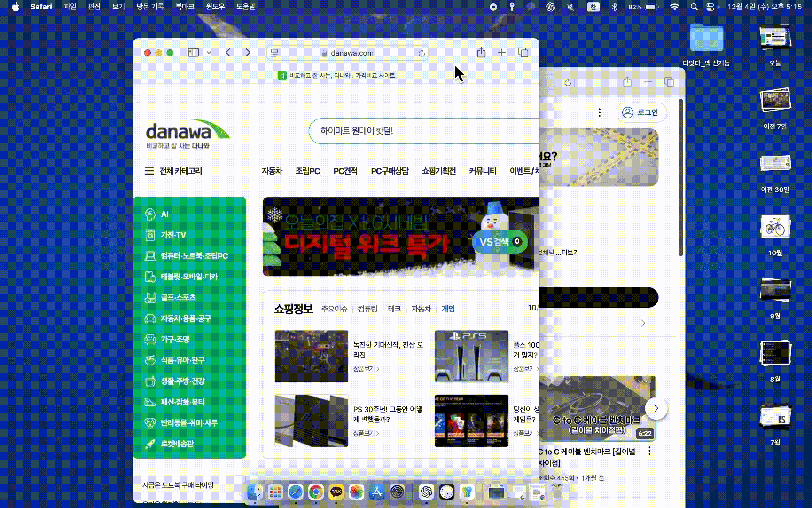Reload the page in the back Safari window
The image size is (812, 508).
(x=568, y=83)
